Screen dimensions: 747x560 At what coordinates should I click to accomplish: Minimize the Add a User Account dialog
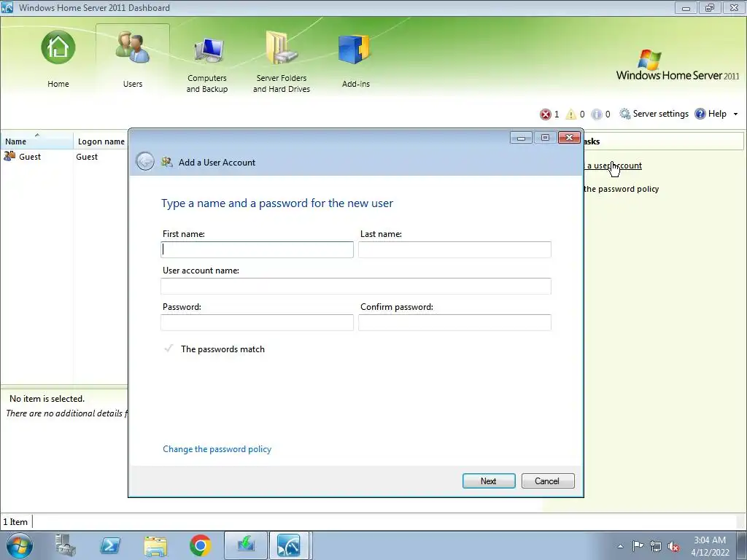point(521,138)
